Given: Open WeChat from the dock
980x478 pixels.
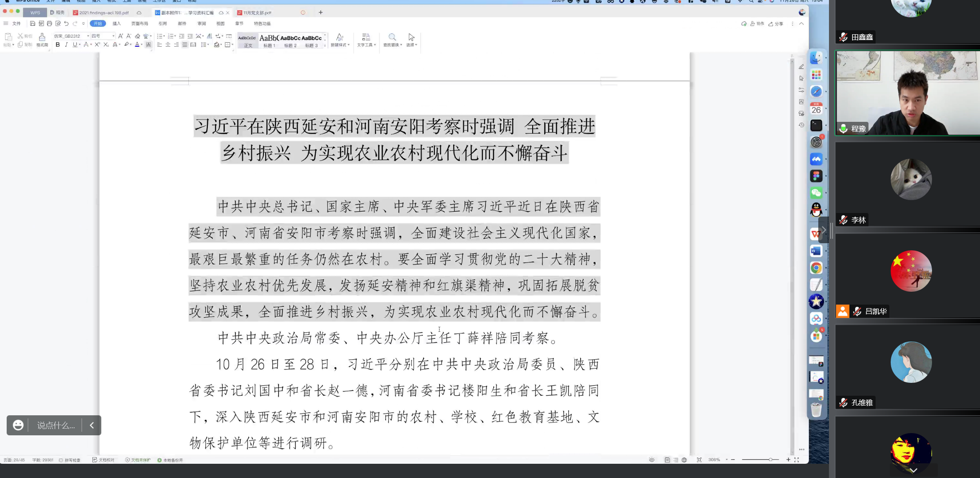Looking at the screenshot, I should pos(816,193).
